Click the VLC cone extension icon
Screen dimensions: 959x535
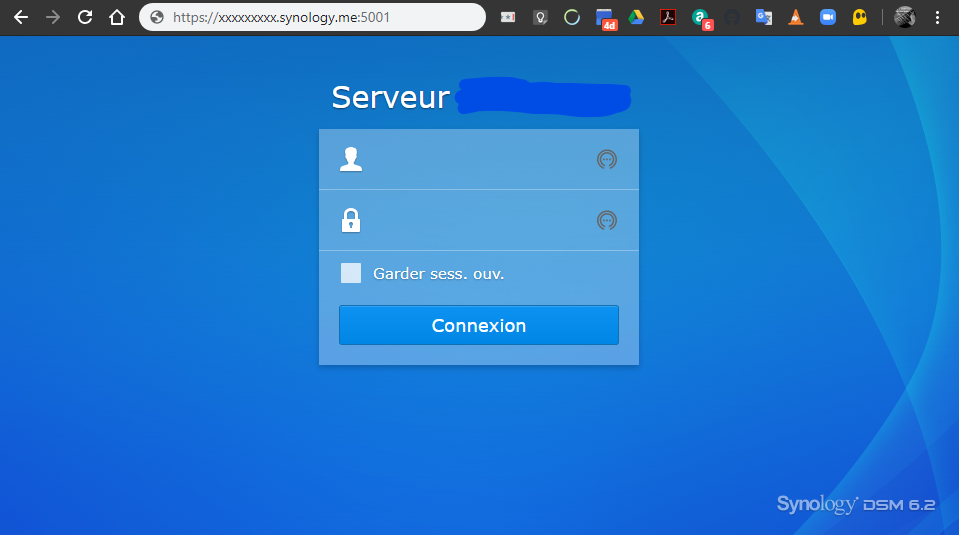coord(796,17)
